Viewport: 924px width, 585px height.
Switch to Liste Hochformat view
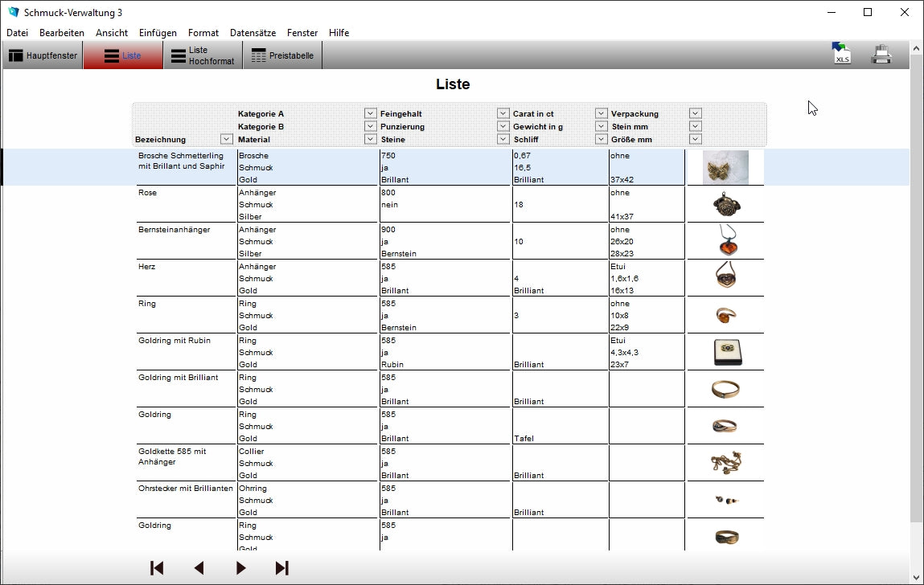click(x=203, y=55)
